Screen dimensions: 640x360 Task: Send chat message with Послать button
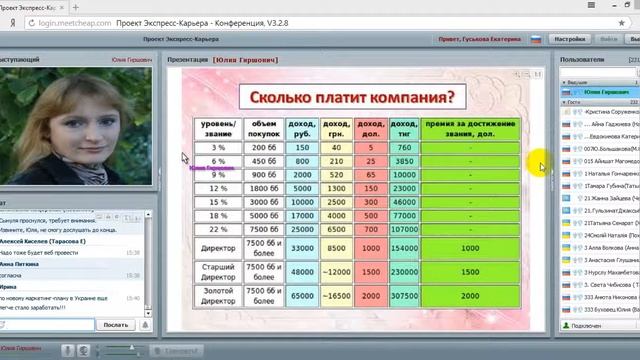(116, 325)
